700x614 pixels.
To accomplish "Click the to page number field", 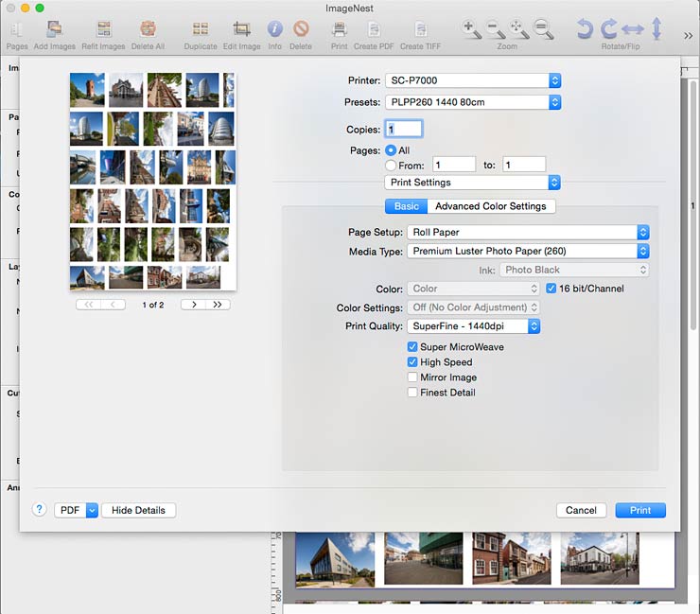I will [524, 165].
